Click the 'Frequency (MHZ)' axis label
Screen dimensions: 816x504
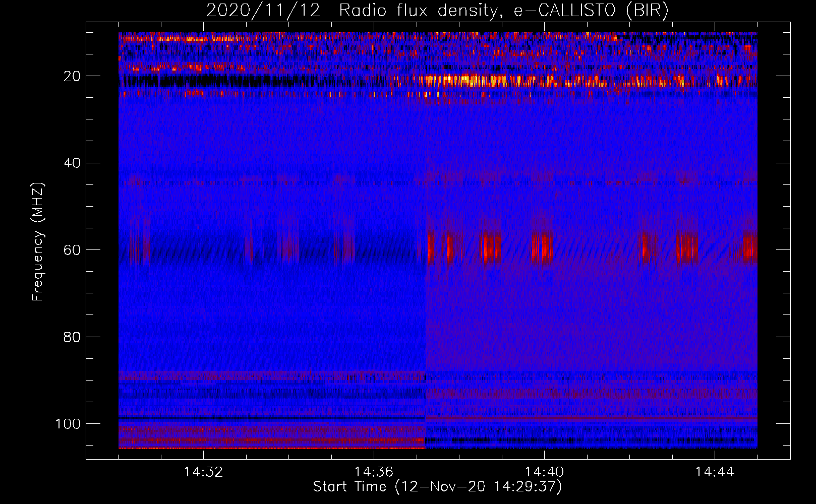coord(38,242)
